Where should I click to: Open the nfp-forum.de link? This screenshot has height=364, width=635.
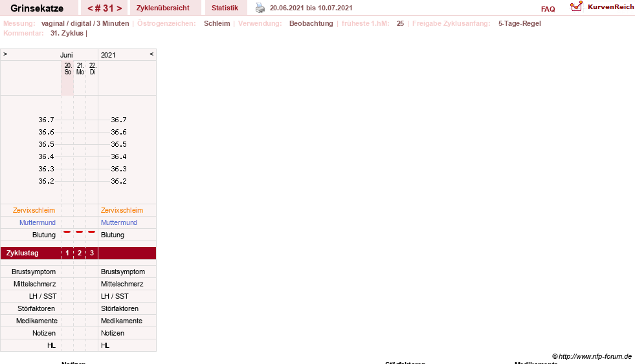click(x=592, y=356)
